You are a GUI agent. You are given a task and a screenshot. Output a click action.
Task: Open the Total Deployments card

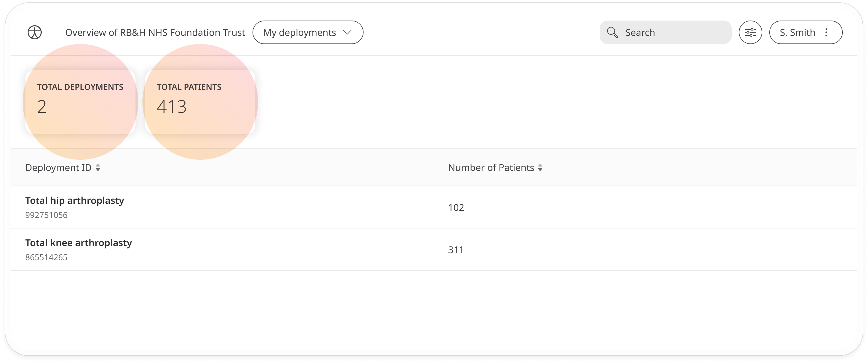[x=80, y=102]
